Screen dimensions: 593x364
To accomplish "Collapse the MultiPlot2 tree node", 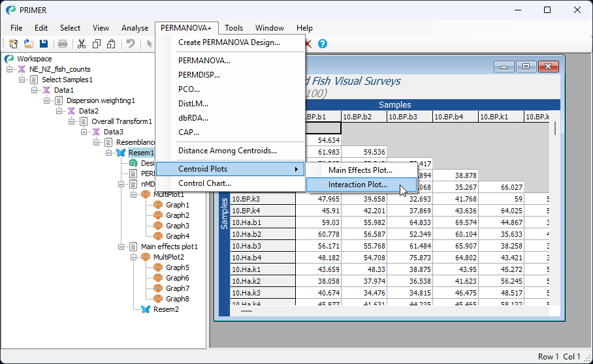I will pyautogui.click(x=135, y=257).
